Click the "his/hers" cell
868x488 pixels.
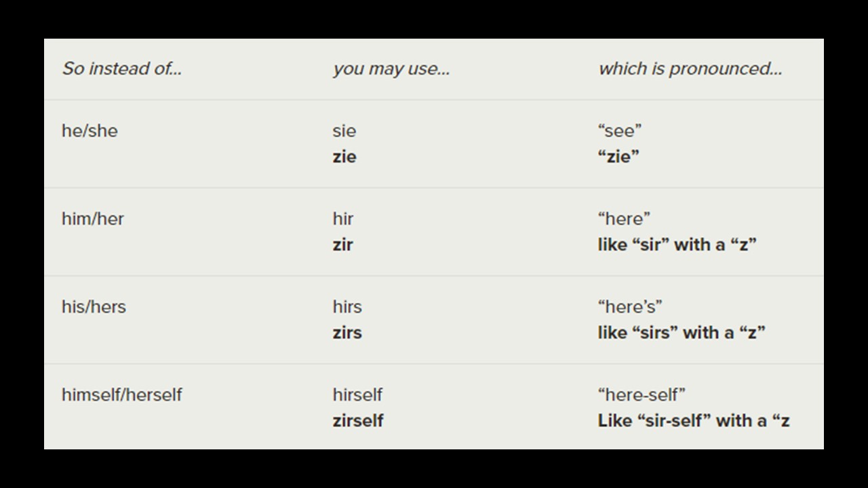(94, 306)
